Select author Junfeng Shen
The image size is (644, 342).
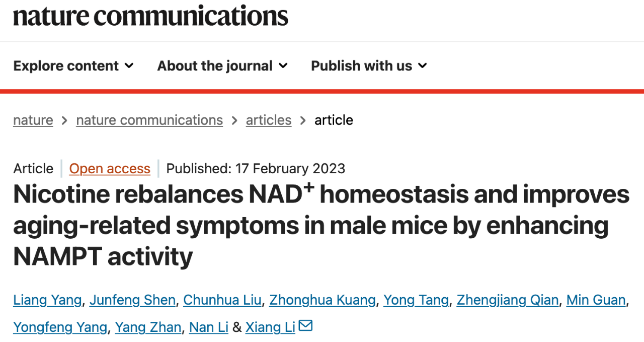tap(132, 300)
